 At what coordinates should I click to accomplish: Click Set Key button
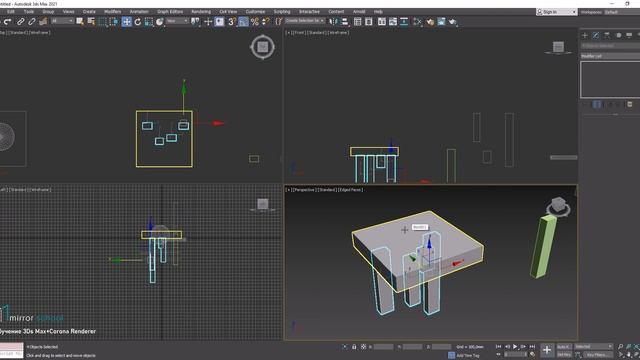pos(564,355)
